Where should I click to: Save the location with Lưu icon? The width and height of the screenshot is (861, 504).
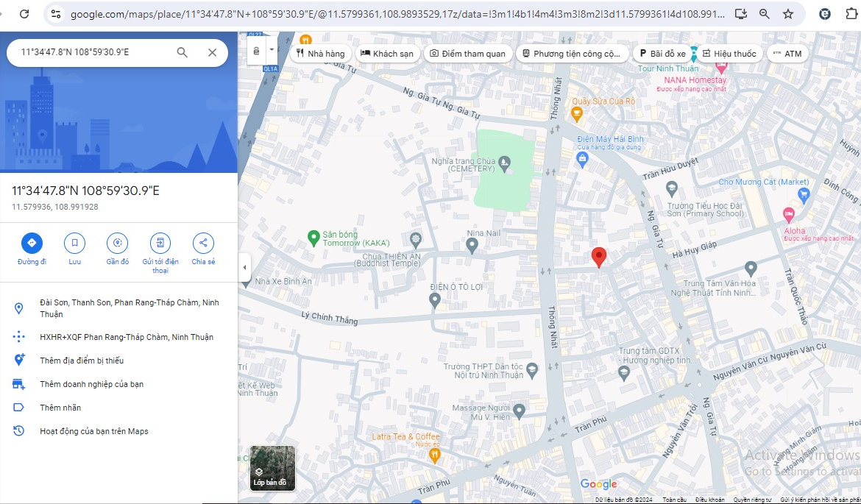(74, 243)
